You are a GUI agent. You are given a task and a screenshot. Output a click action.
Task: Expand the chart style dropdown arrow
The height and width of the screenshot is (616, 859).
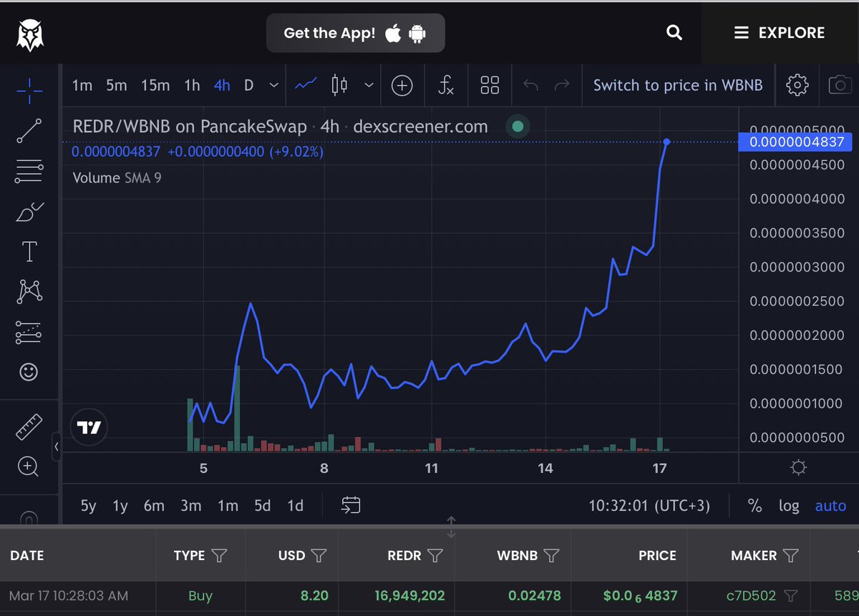click(x=369, y=86)
